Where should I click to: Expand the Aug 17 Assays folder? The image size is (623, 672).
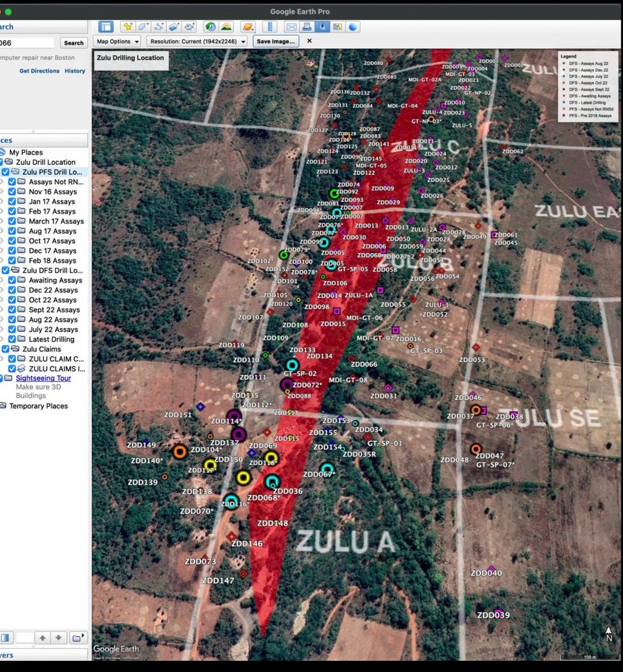coord(2,231)
